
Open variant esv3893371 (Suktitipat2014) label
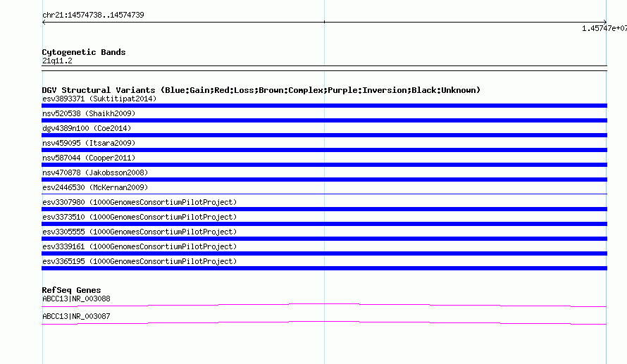pyautogui.click(x=99, y=99)
